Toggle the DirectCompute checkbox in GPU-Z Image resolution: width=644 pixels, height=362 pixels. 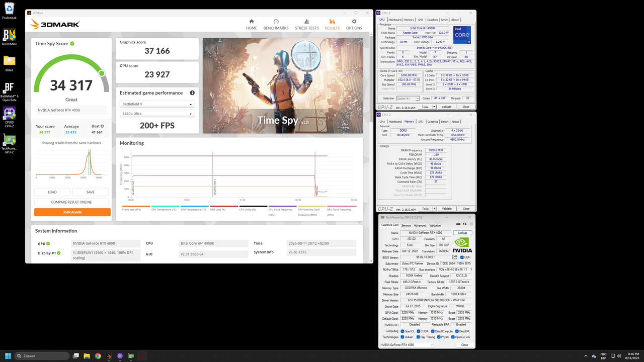click(433, 331)
